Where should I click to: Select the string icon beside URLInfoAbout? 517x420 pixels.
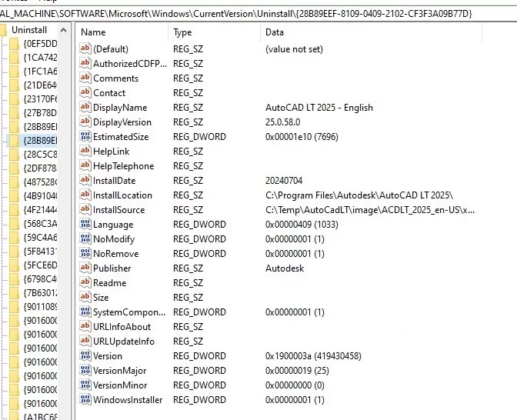pyautogui.click(x=85, y=326)
